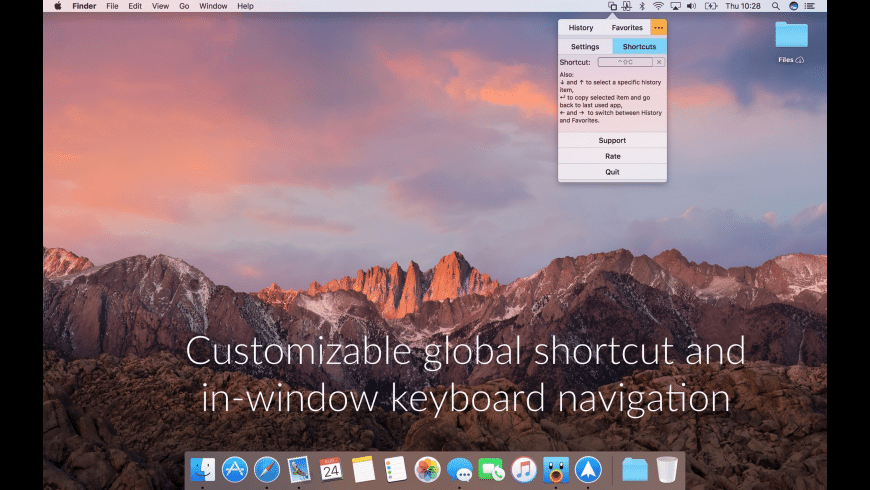Open Notification Center icon
870x490 pixels.
tap(812, 6)
